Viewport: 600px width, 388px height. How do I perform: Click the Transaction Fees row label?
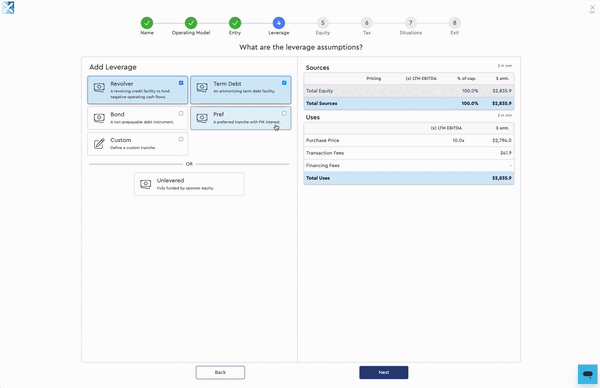pos(325,153)
